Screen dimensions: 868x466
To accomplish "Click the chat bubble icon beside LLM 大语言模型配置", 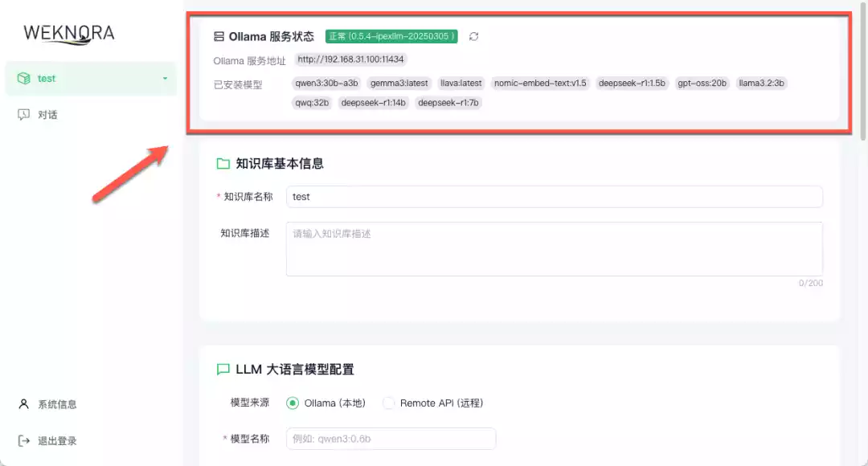I will 223,369.
